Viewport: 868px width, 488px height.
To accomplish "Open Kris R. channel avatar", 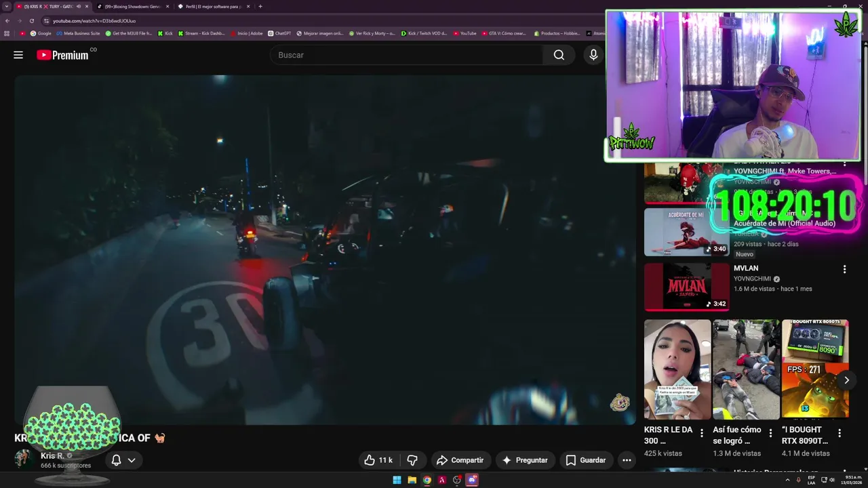I will [24, 460].
